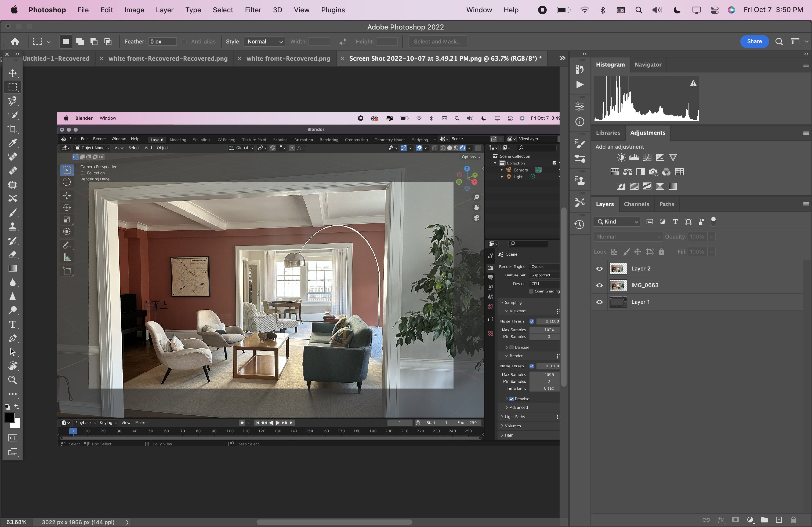The height and width of the screenshot is (527, 812).
Task: Select the Crop tool
Action: pos(13,129)
